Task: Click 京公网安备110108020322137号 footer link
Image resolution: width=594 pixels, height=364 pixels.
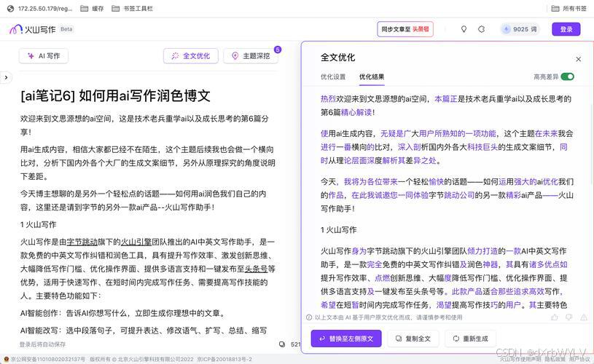Action: click(x=47, y=359)
